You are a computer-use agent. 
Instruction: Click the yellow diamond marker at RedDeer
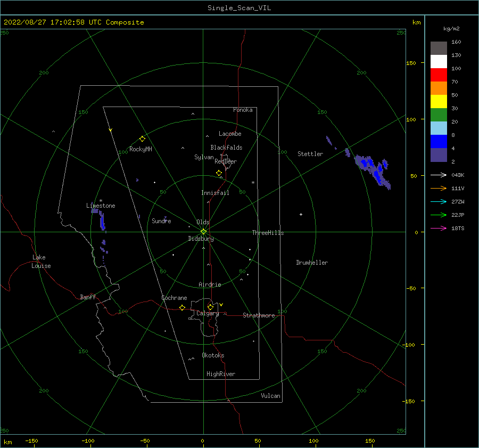click(x=219, y=173)
